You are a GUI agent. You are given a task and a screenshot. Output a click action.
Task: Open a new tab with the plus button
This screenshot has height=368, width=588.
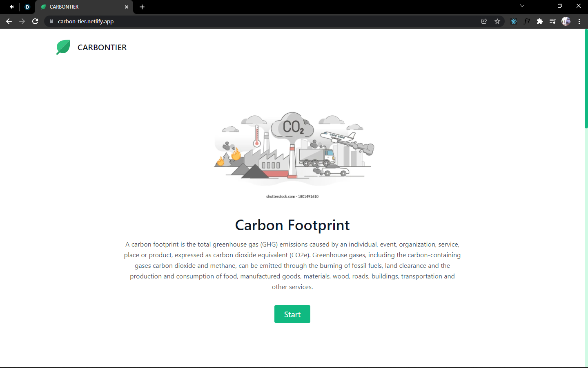(x=142, y=7)
